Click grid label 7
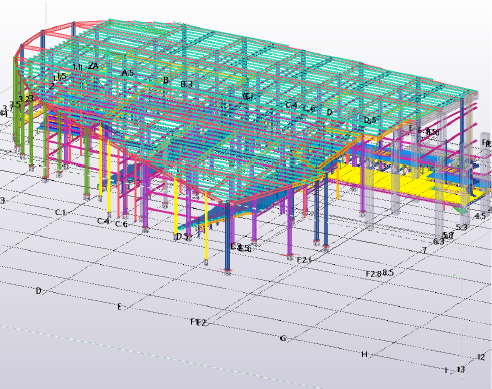Viewport: 492px width, 389px height. point(424,250)
